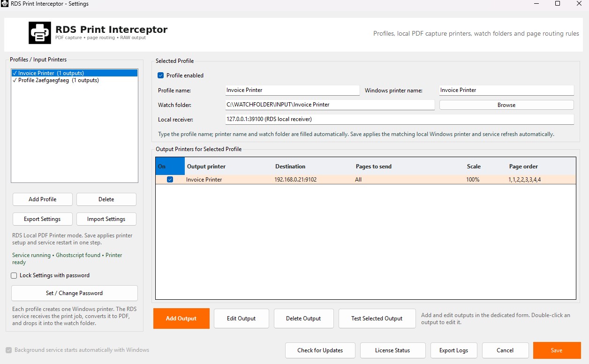Viewport: 589px width, 364px height.
Task: Click Export Logs button
Action: 454,350
